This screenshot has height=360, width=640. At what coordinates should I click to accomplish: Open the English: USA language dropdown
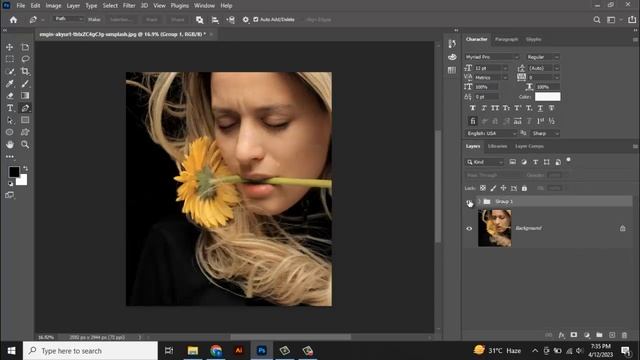coord(491,133)
